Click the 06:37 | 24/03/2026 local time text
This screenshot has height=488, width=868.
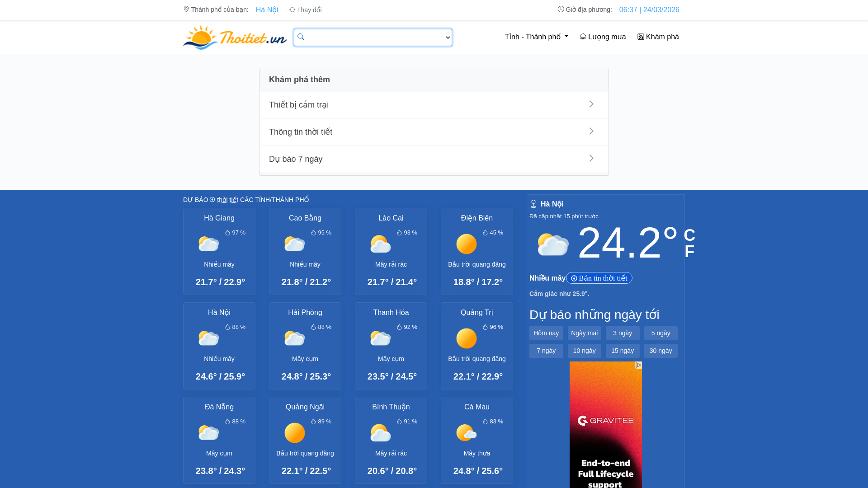(649, 9)
